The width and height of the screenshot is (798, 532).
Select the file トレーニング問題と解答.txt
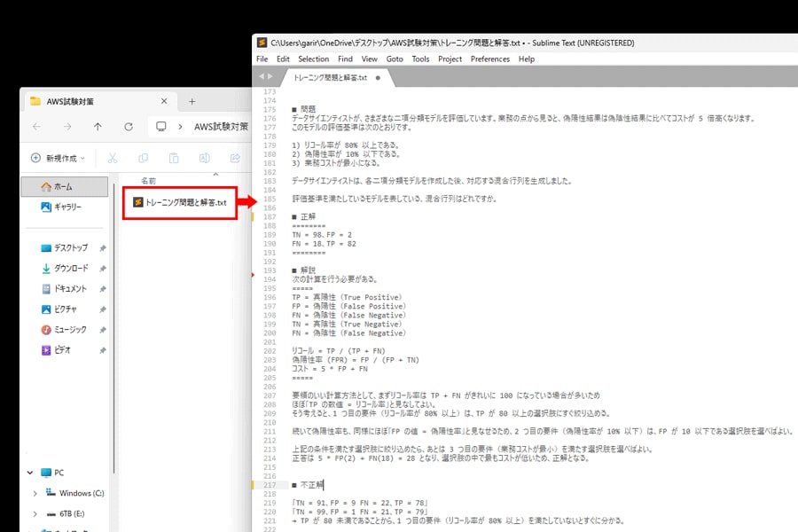coord(180,202)
